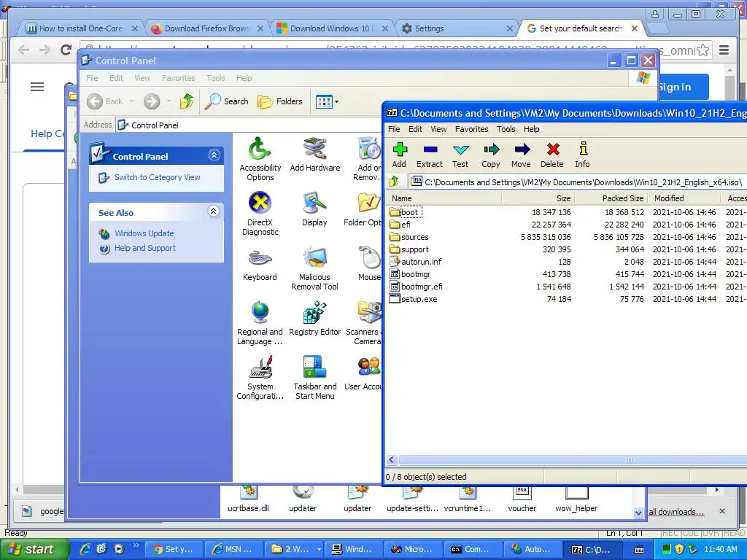Screen dimensions: 747x560
Task: Sort by Name column header
Action: pos(444,198)
